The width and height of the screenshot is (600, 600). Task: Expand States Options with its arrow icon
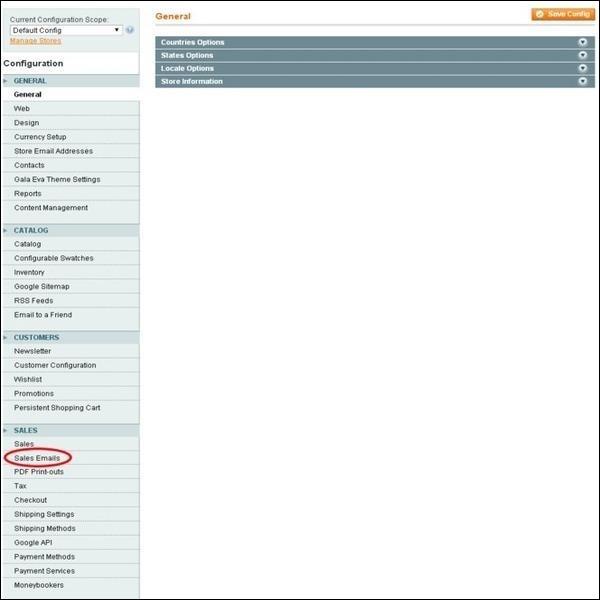click(582, 55)
